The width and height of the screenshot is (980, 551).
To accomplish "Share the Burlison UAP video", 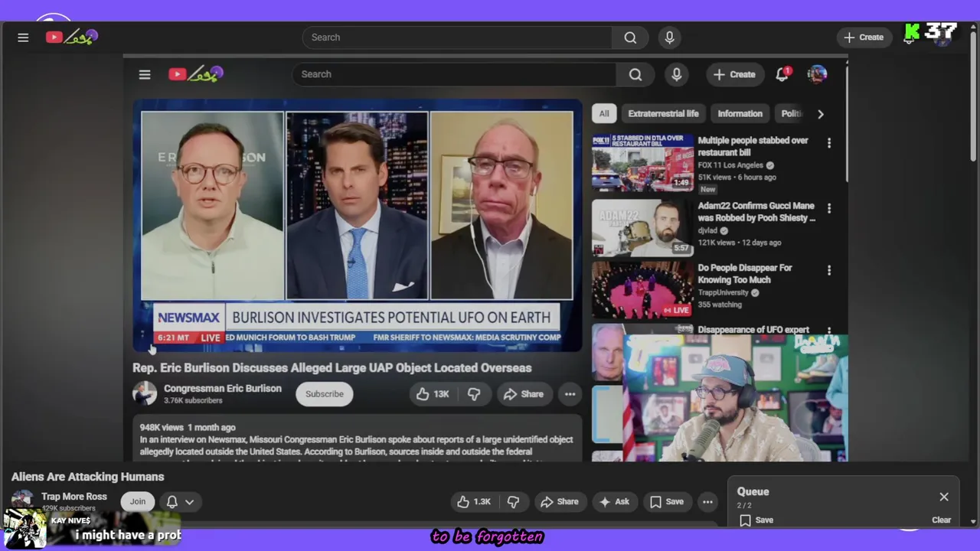I will tap(524, 394).
